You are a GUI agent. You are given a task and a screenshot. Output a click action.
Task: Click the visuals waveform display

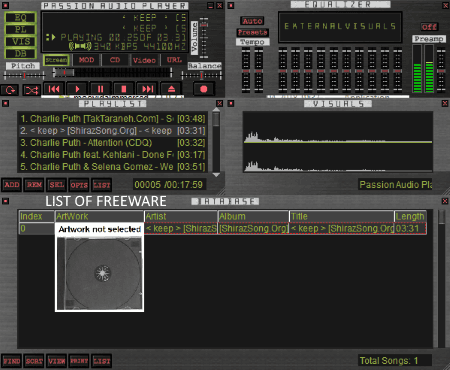tap(338, 142)
